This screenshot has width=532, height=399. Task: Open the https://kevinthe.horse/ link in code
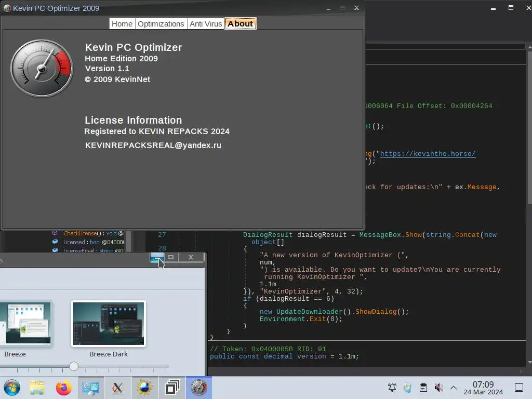click(428, 154)
